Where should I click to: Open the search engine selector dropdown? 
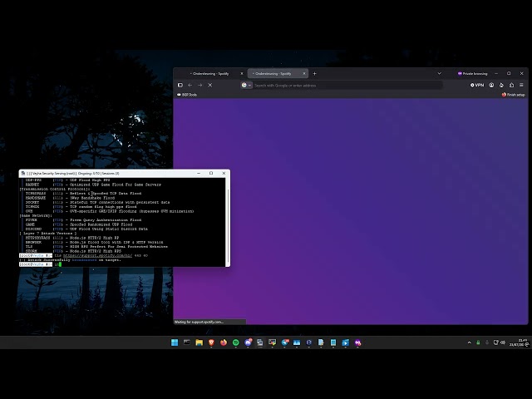[246, 85]
